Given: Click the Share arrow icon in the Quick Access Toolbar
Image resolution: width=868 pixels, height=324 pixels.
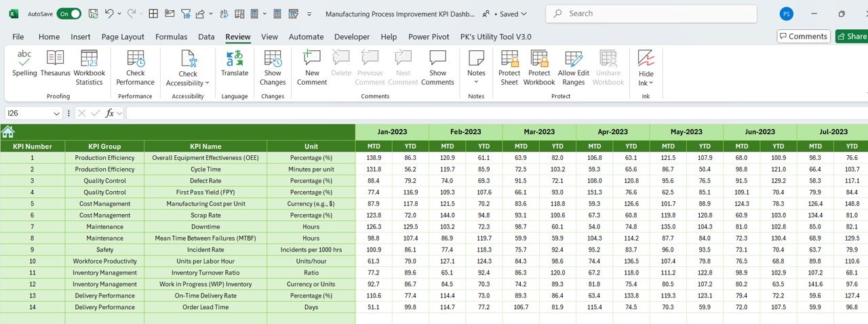Looking at the screenshot, I should [x=199, y=14].
